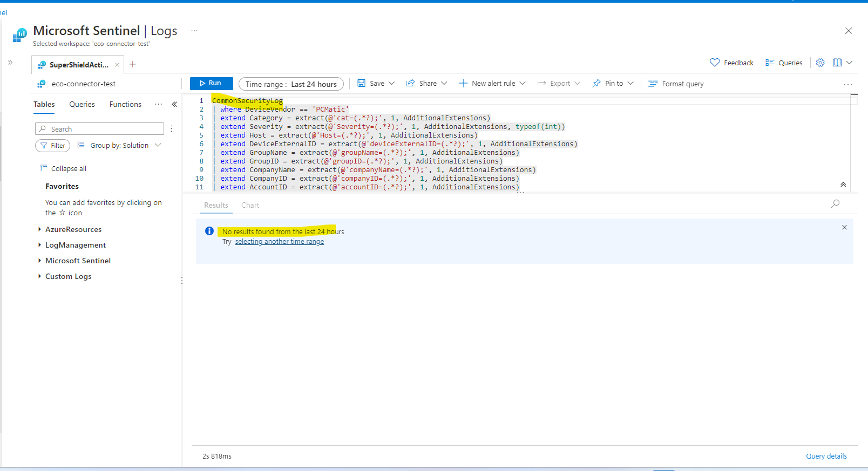Click the blue info icon in banner
The image size is (868, 471).
[x=209, y=231]
